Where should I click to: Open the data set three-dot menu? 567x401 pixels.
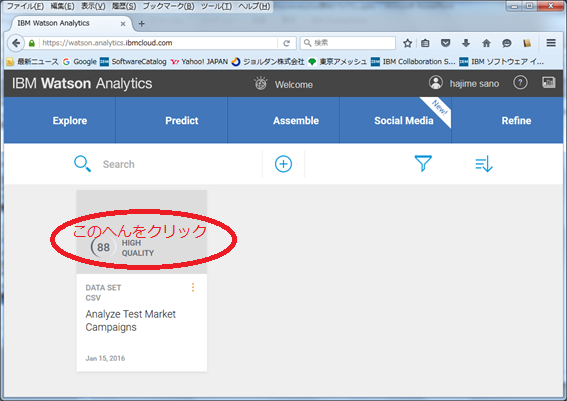pyautogui.click(x=193, y=287)
